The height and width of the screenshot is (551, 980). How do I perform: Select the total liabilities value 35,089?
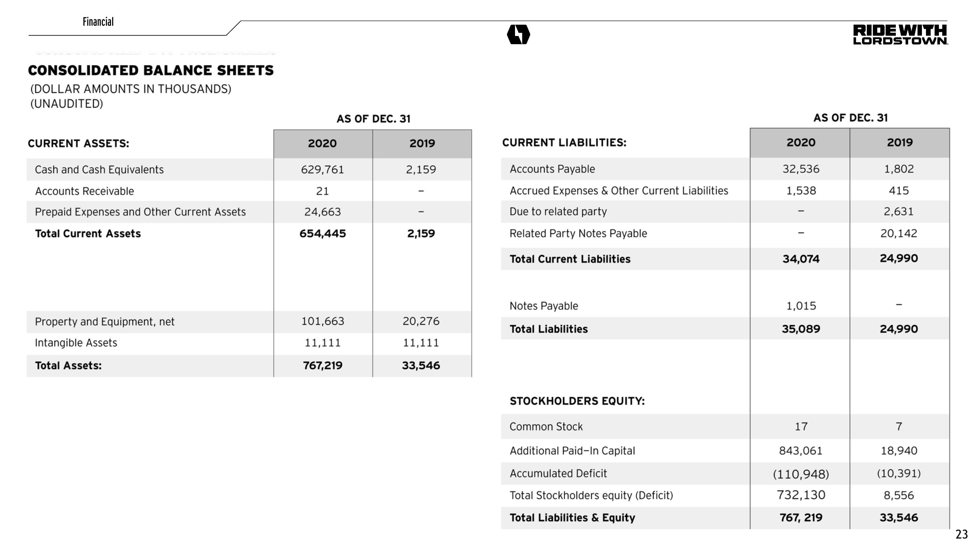[x=801, y=329]
